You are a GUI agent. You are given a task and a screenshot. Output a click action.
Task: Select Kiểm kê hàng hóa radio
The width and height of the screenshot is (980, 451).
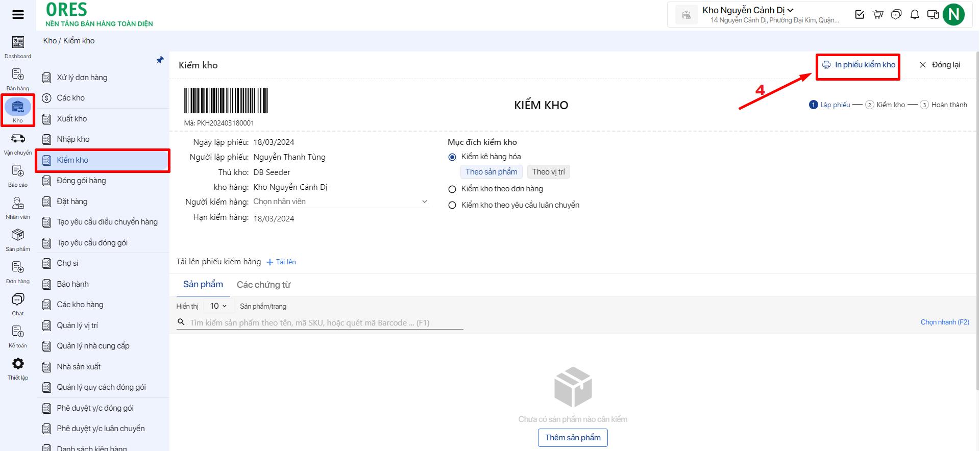pyautogui.click(x=452, y=157)
